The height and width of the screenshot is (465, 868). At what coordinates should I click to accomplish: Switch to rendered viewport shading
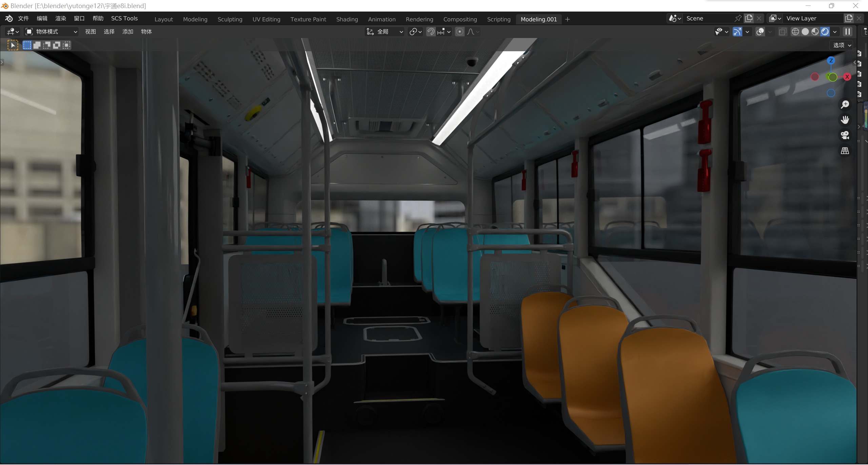point(825,32)
